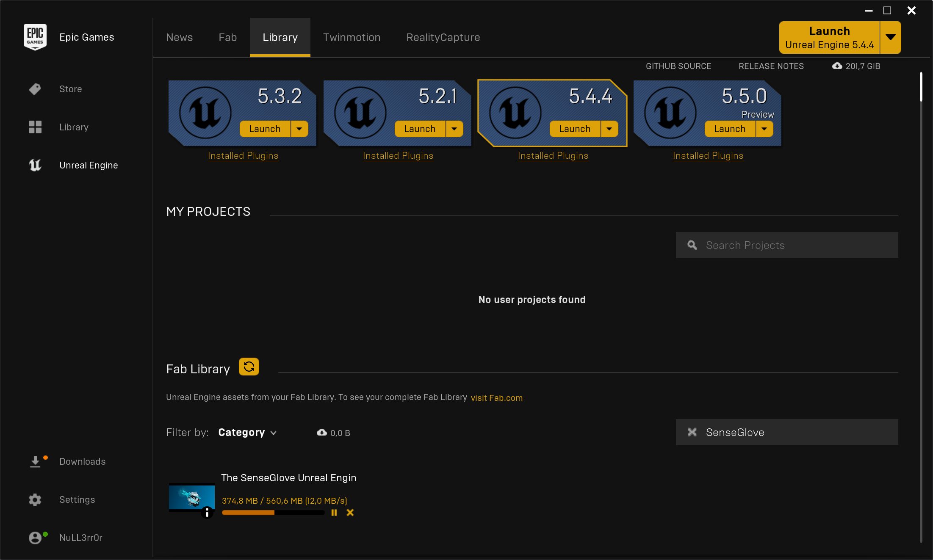The height and width of the screenshot is (560, 933).
Task: Click the Fab Library refresh icon
Action: coord(249,367)
